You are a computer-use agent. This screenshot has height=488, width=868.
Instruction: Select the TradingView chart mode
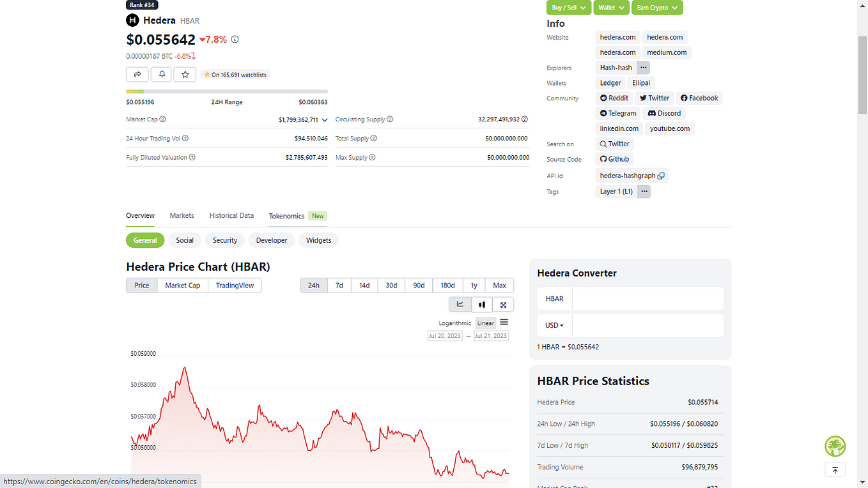(x=235, y=286)
